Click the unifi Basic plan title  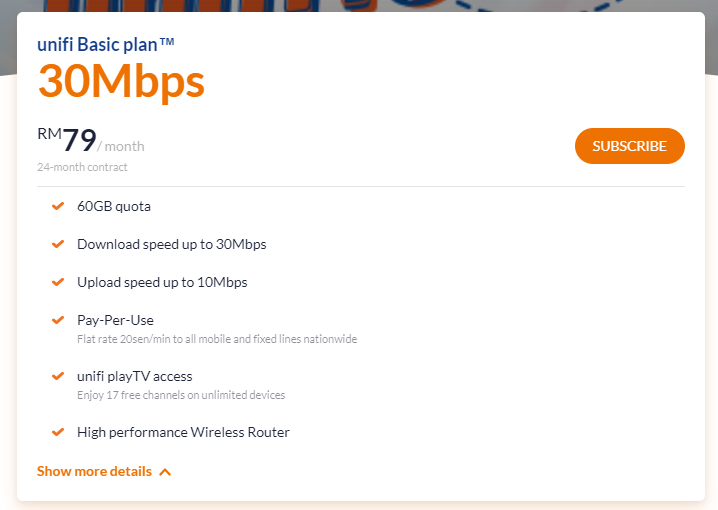click(x=106, y=44)
